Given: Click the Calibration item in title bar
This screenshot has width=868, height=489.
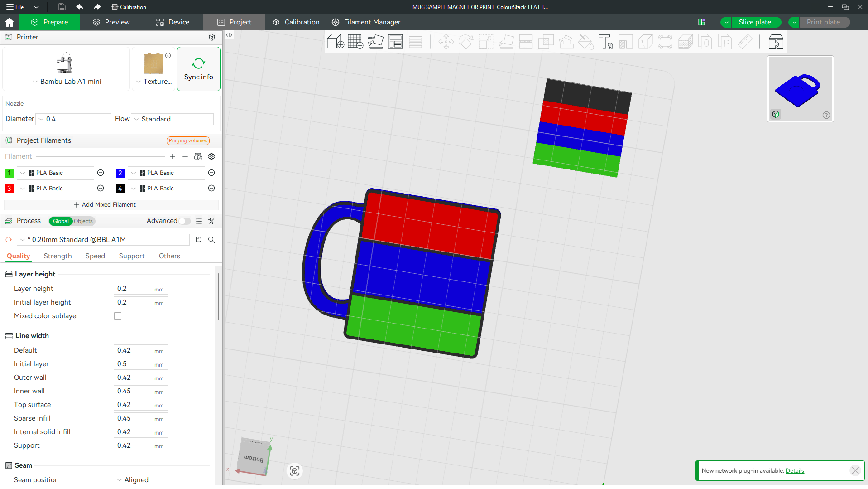Looking at the screenshot, I should tap(129, 7).
